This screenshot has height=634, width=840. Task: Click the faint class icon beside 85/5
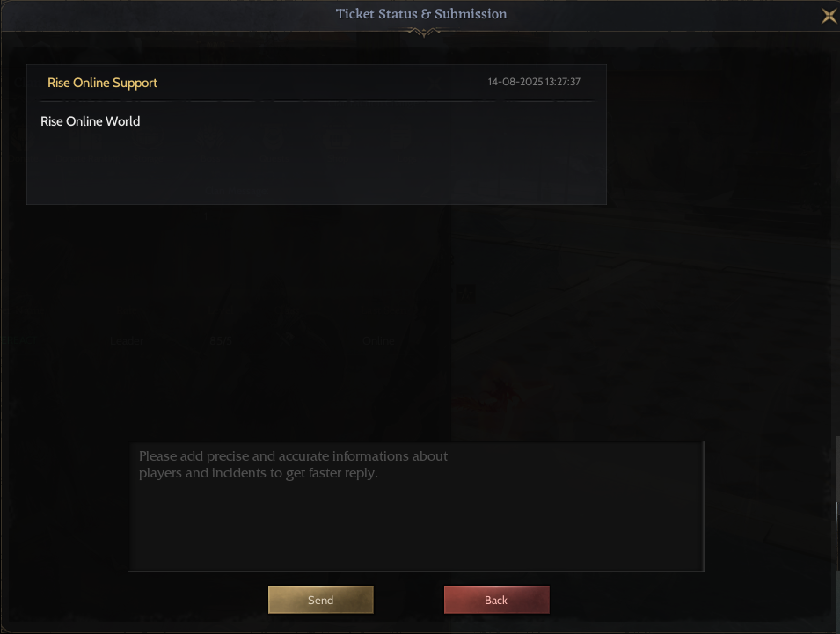coord(287,340)
